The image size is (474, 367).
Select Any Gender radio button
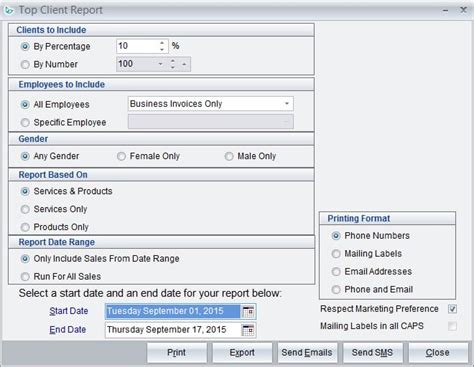[x=25, y=156]
